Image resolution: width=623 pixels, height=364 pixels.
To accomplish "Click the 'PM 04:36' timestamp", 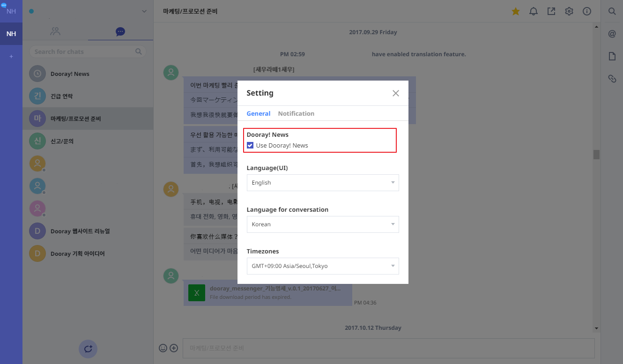I will tap(365, 303).
